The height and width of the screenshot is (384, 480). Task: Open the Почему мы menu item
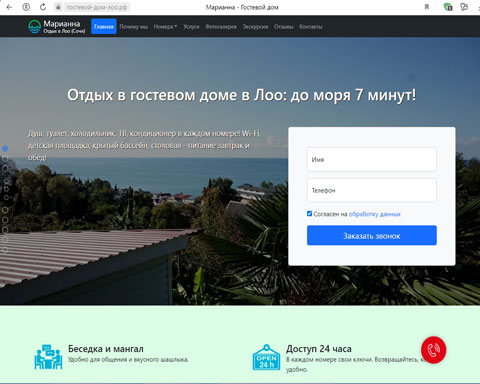click(134, 27)
